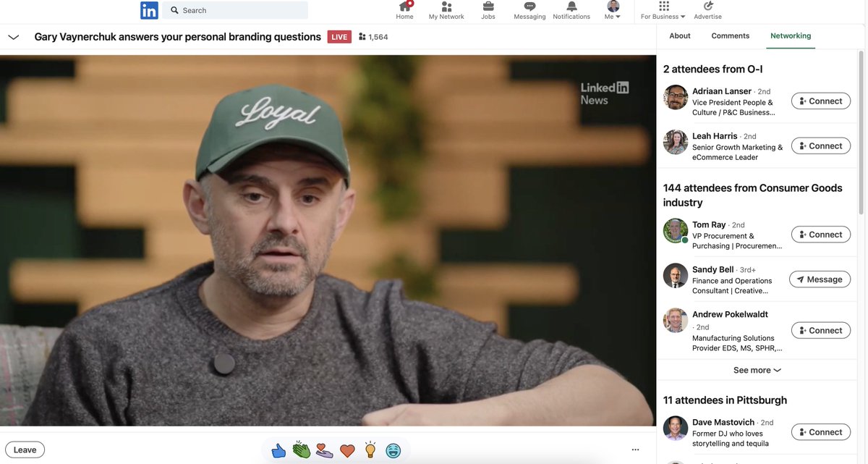
Task: Click the name Tom Ray
Action: 709,225
